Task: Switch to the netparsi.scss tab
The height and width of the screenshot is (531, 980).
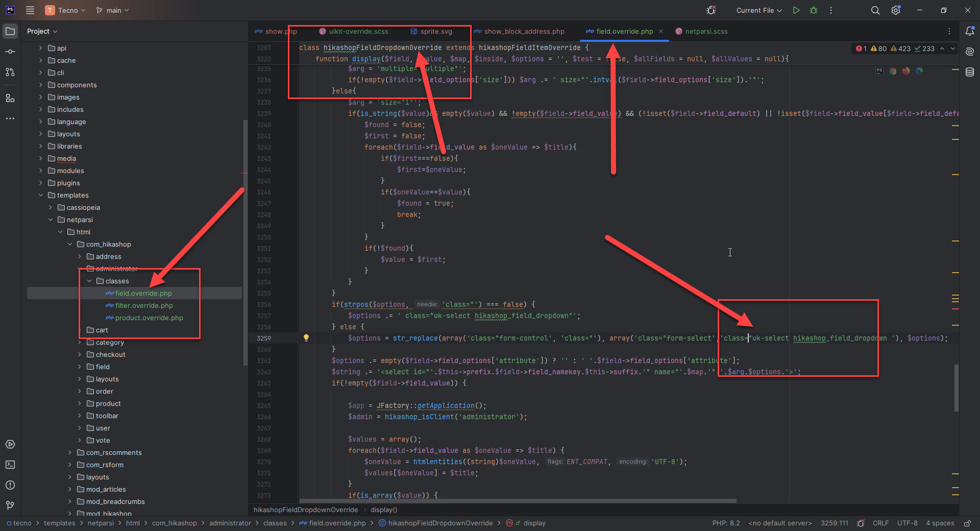Action: (706, 31)
